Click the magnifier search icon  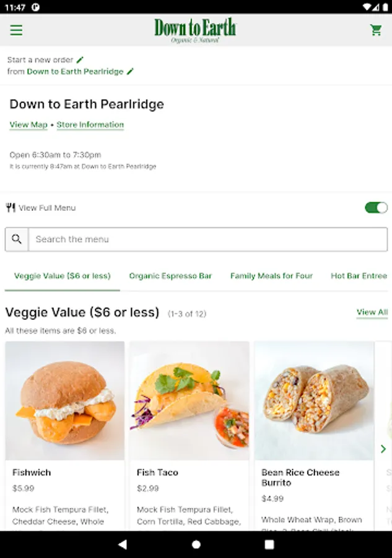click(x=17, y=239)
